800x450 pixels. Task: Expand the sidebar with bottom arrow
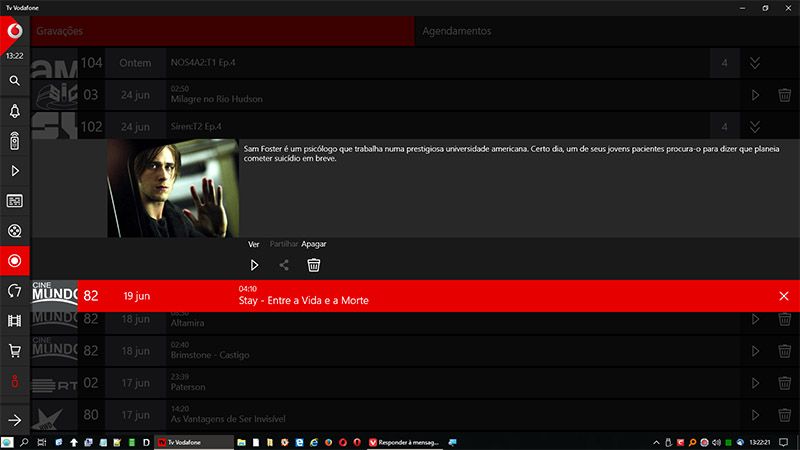(14, 421)
